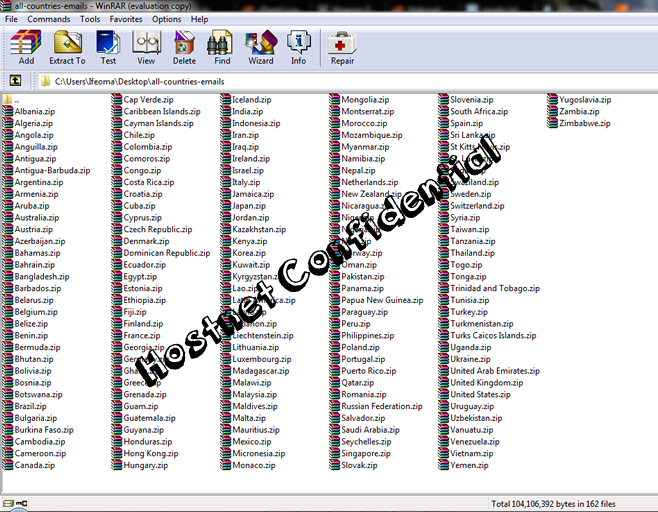Select the Iceland.zip archive
The height and width of the screenshot is (512, 658).
click(251, 100)
